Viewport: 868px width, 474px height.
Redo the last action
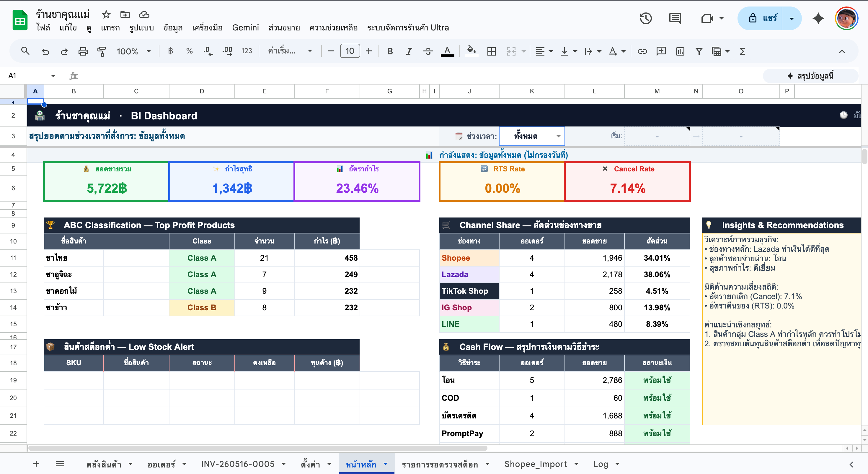tap(64, 51)
